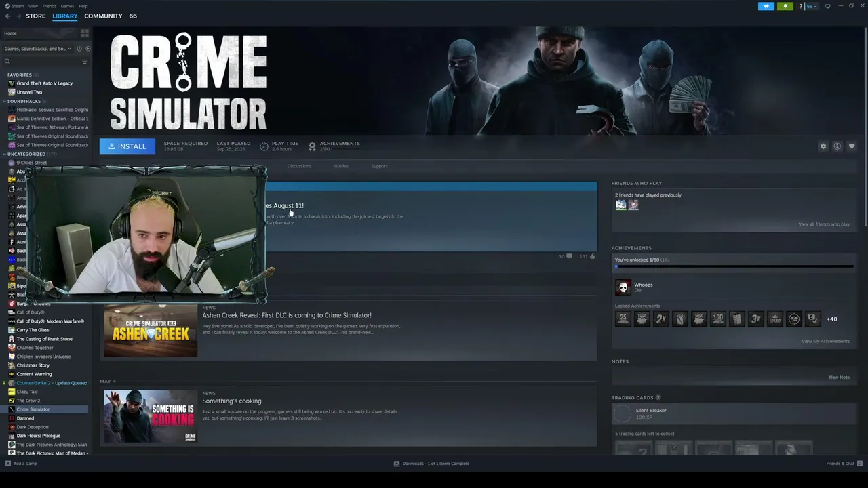Expand the +48 more locked achievements
Image resolution: width=868 pixels, height=488 pixels.
point(831,319)
